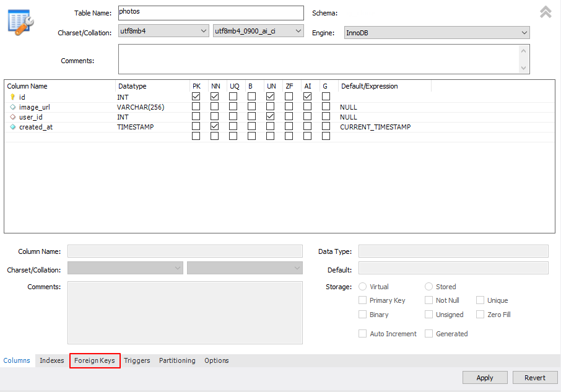Click the Apply button
This screenshot has height=392, width=561.
pyautogui.click(x=485, y=378)
